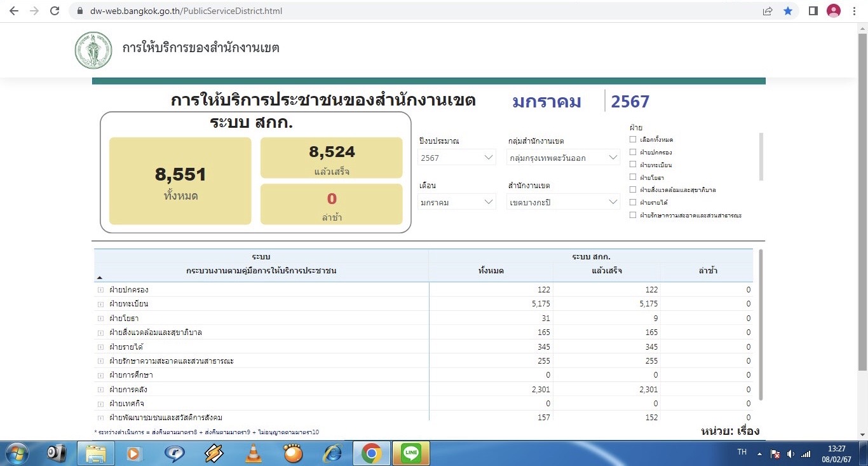Launch Internet Explorer from the taskbar

[332, 453]
